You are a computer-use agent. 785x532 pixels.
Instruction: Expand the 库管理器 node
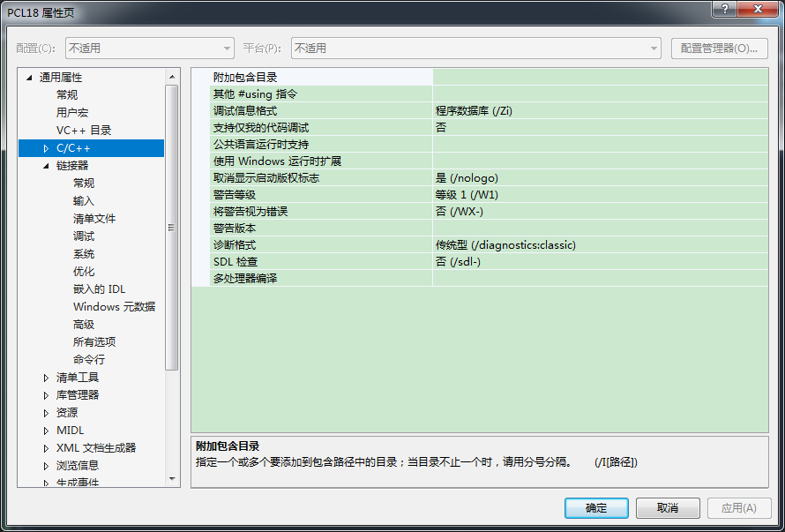click(46, 395)
